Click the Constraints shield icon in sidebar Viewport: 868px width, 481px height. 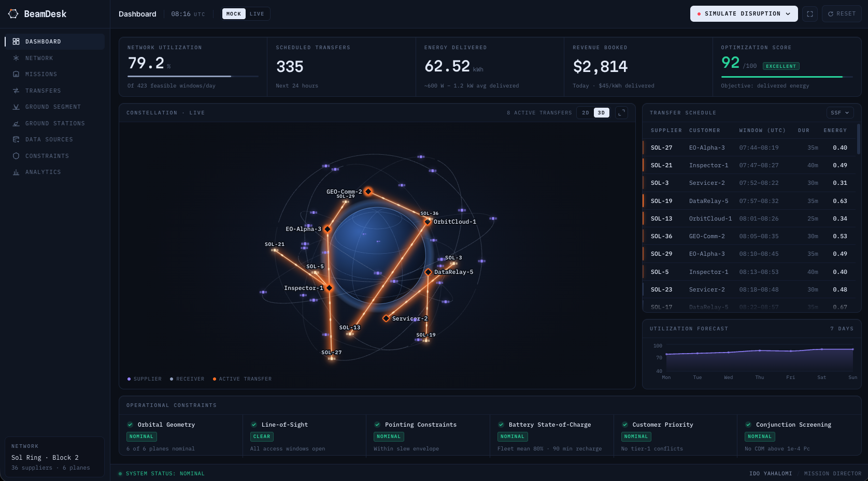(16, 156)
